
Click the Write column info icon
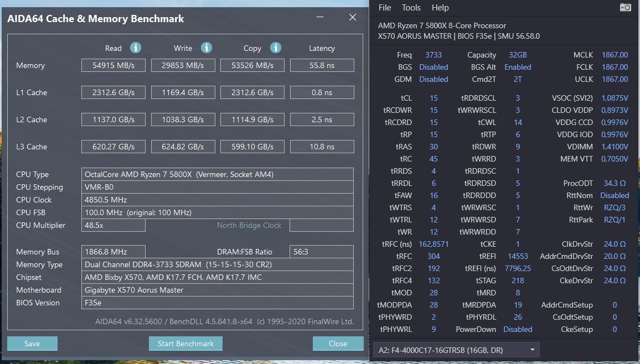207,48
